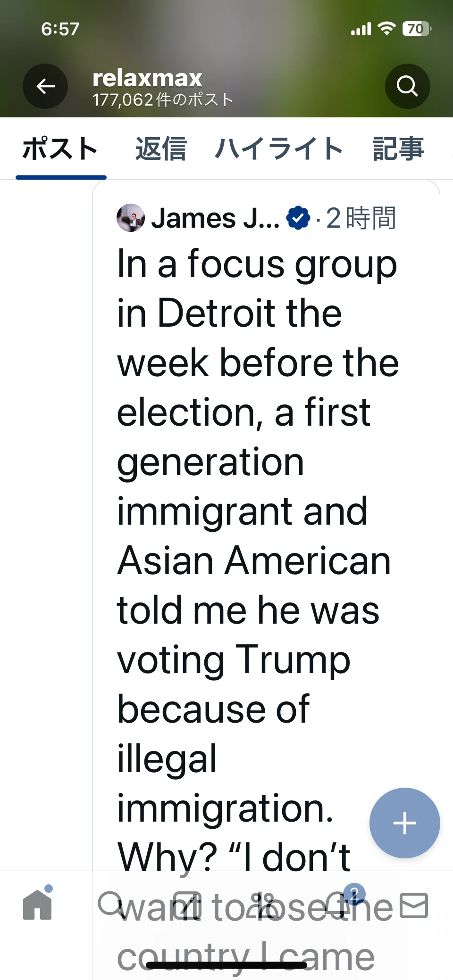Image resolution: width=453 pixels, height=980 pixels.
Task: Tap the blue compose plus button
Action: (x=404, y=823)
